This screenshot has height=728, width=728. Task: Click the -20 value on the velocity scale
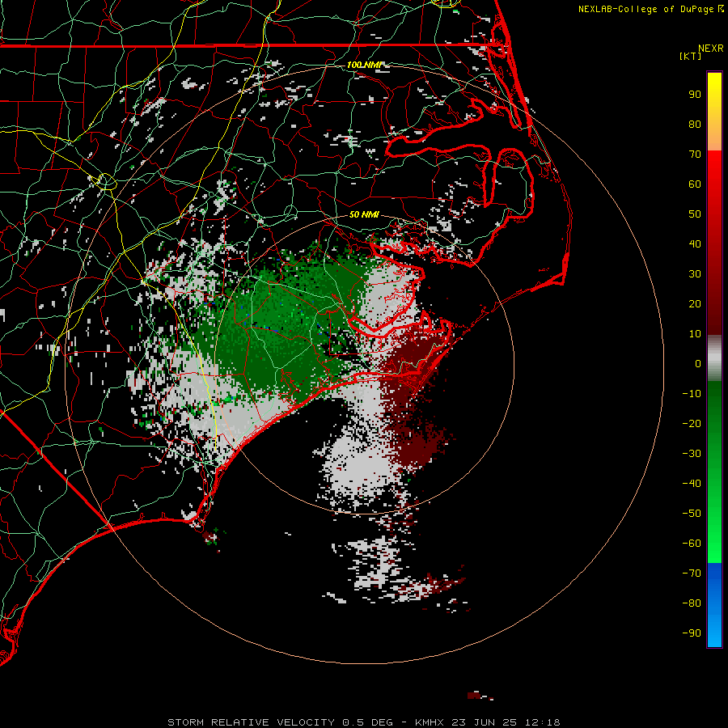[x=692, y=423]
